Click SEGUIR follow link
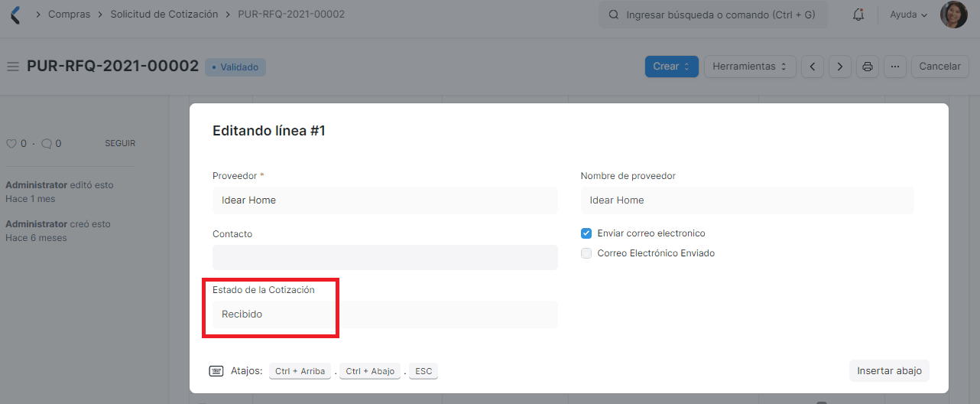The width and height of the screenshot is (980, 404). coord(120,143)
